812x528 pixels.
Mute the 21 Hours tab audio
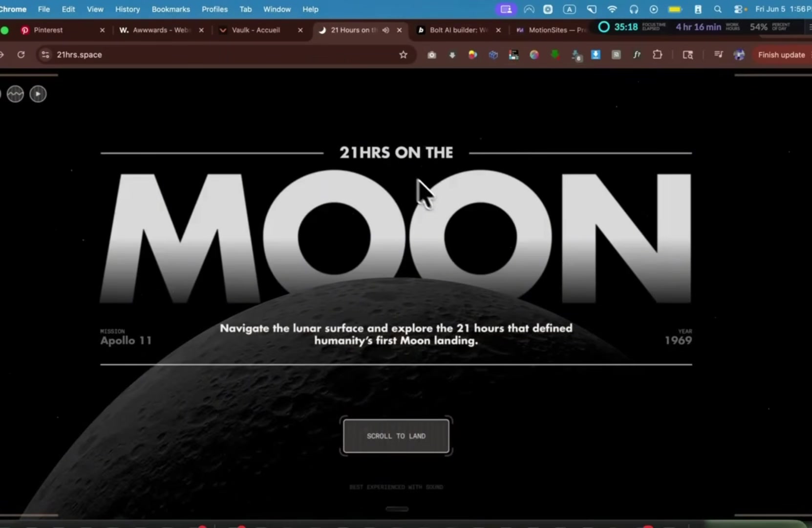click(386, 30)
